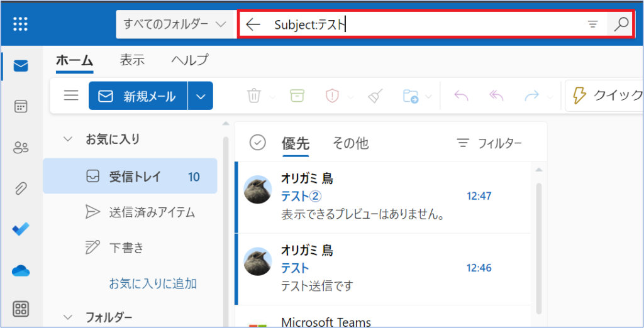Click the お気に入りに追加 link

pos(153,283)
